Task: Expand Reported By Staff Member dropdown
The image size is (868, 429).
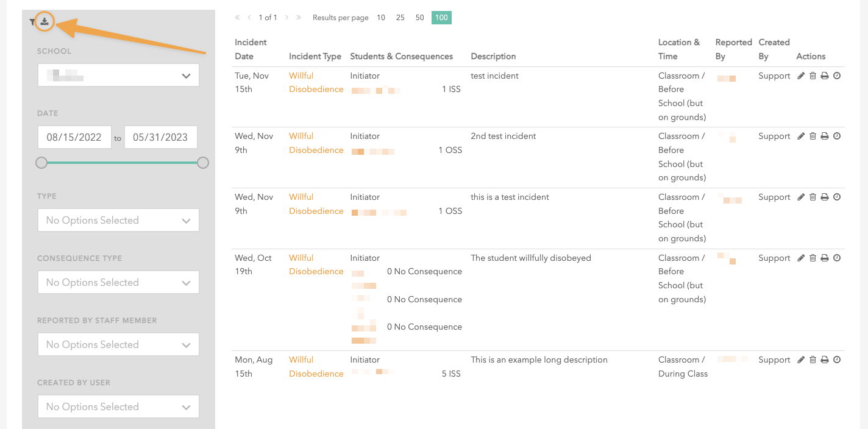Action: [x=118, y=345]
